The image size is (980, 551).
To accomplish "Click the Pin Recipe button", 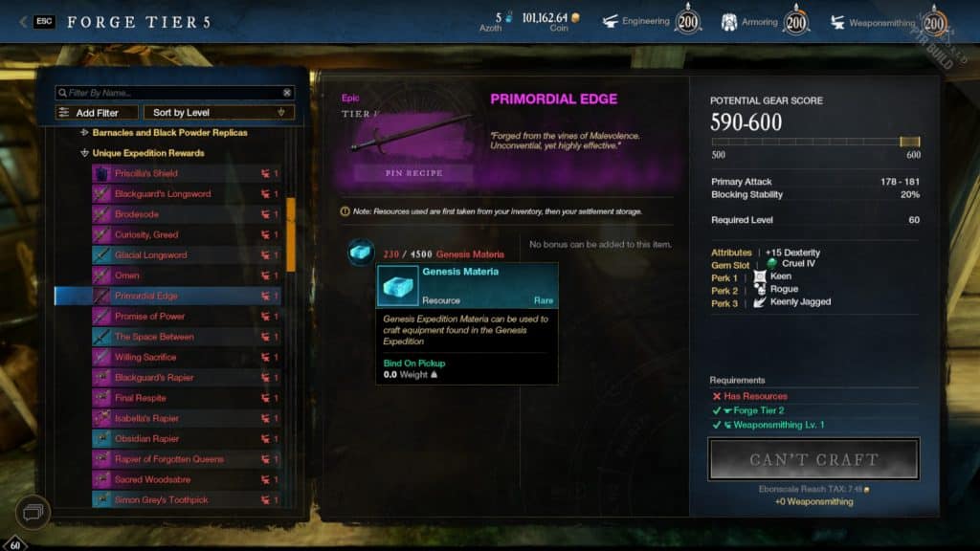I will 413,173.
